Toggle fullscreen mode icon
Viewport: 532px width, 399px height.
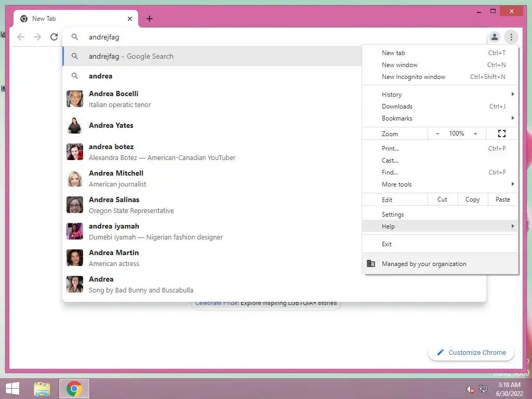502,134
